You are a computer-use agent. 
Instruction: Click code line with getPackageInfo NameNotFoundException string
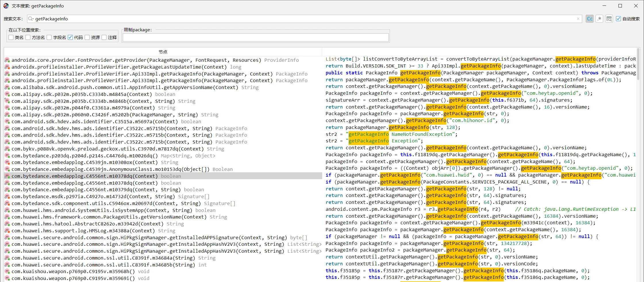point(391,134)
